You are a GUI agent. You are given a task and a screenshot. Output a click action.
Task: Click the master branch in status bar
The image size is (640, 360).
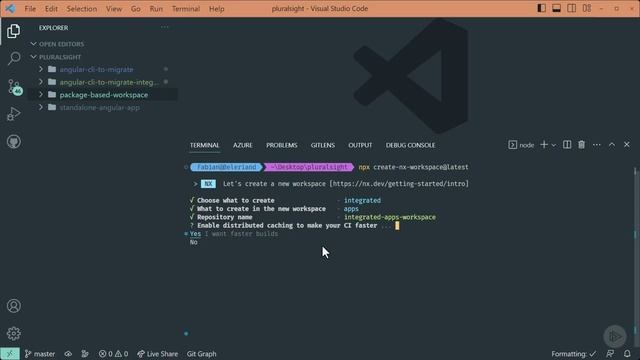[40, 354]
